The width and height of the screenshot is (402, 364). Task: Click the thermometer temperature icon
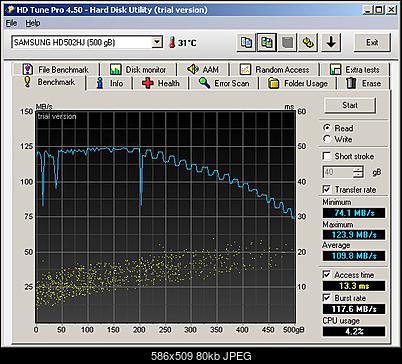(x=172, y=43)
